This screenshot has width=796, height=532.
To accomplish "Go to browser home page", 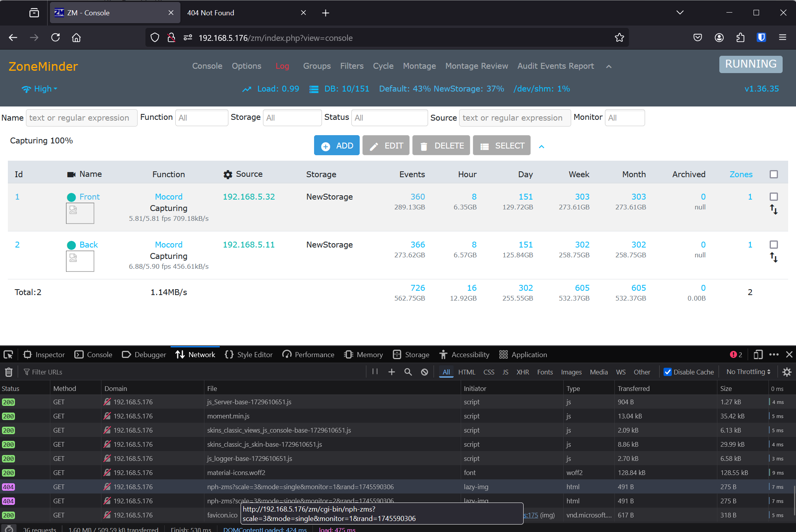I will (x=76, y=38).
